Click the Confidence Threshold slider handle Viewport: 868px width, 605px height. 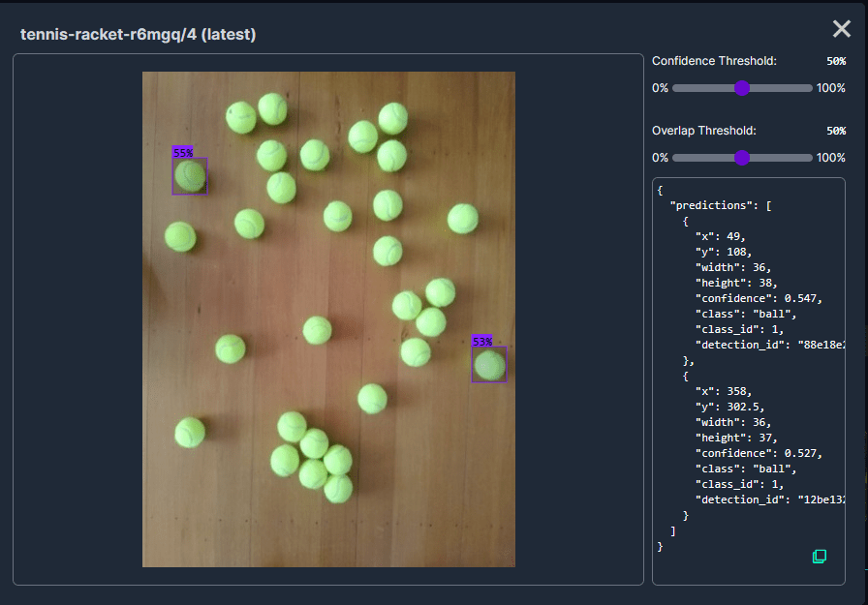tap(742, 88)
